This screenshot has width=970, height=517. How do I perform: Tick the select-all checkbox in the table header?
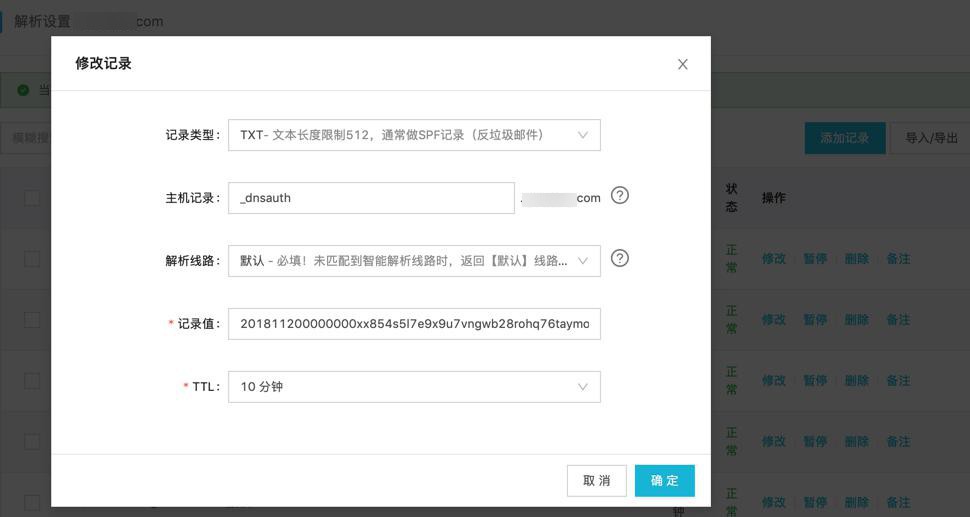pyautogui.click(x=32, y=198)
